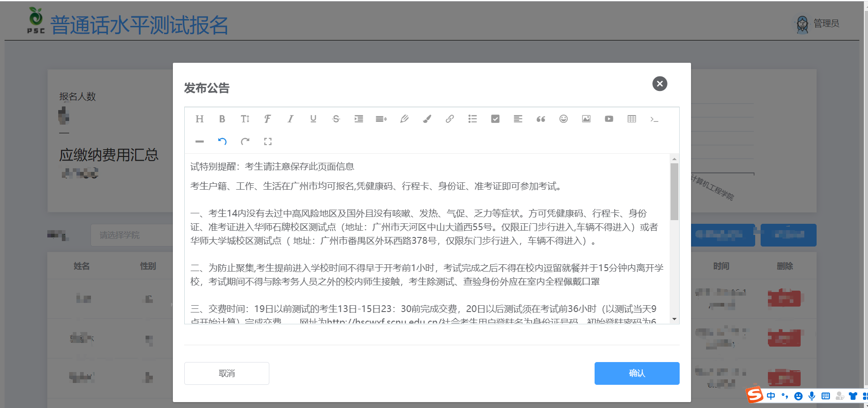Click the 报名人数 label
The width and height of the screenshot is (868, 408).
(77, 96)
